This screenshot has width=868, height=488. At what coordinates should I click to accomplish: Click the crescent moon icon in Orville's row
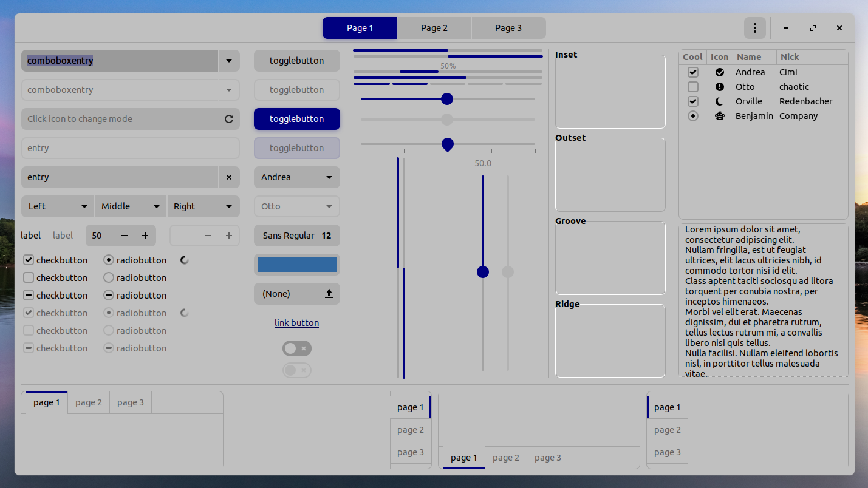pyautogui.click(x=719, y=101)
